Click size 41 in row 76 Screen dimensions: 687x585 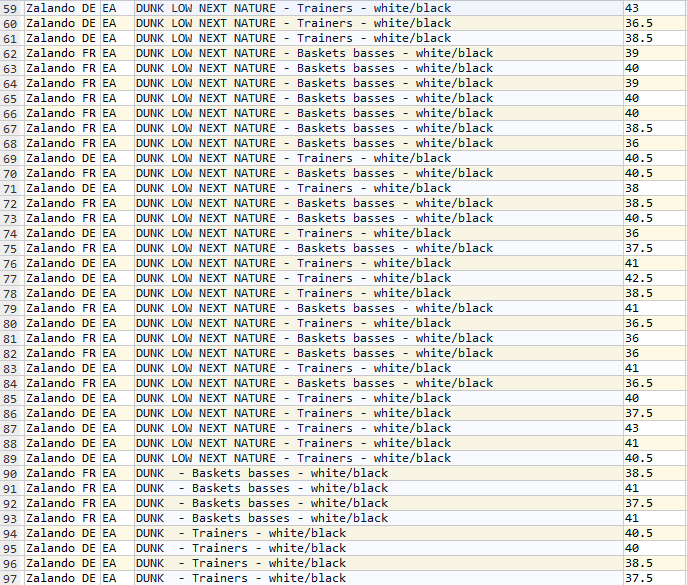coord(655,263)
